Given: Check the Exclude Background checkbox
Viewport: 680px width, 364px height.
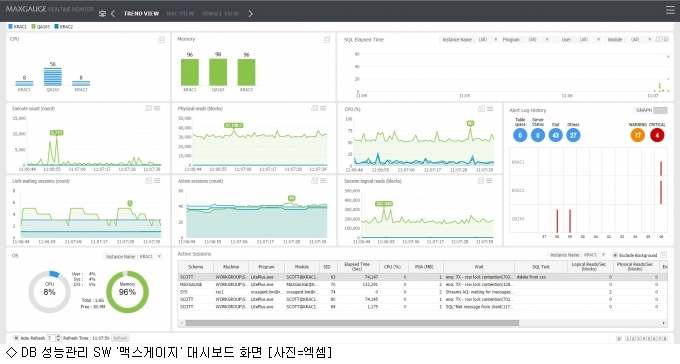Looking at the screenshot, I should click(615, 255).
